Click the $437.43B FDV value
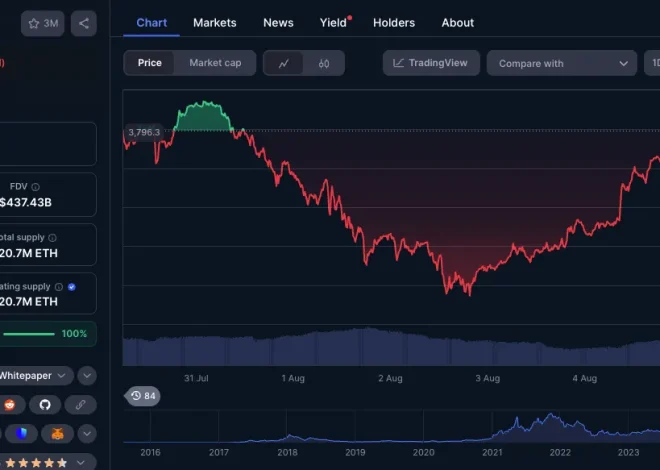This screenshot has height=470, width=660. click(26, 202)
